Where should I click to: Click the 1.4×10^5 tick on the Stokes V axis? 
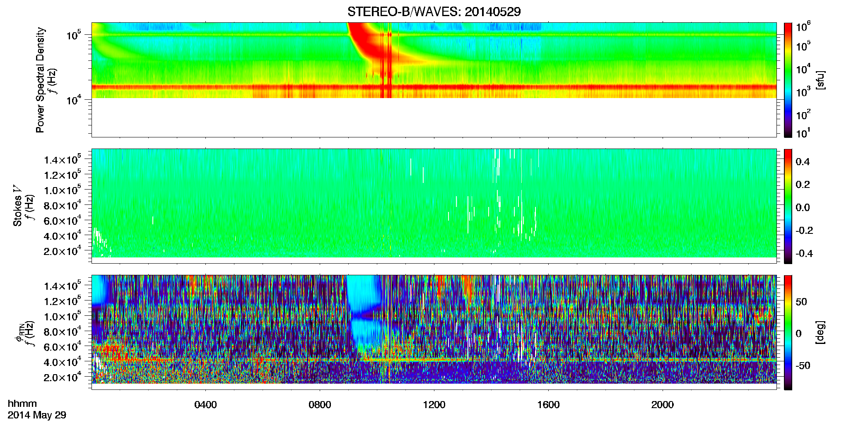(x=62, y=159)
